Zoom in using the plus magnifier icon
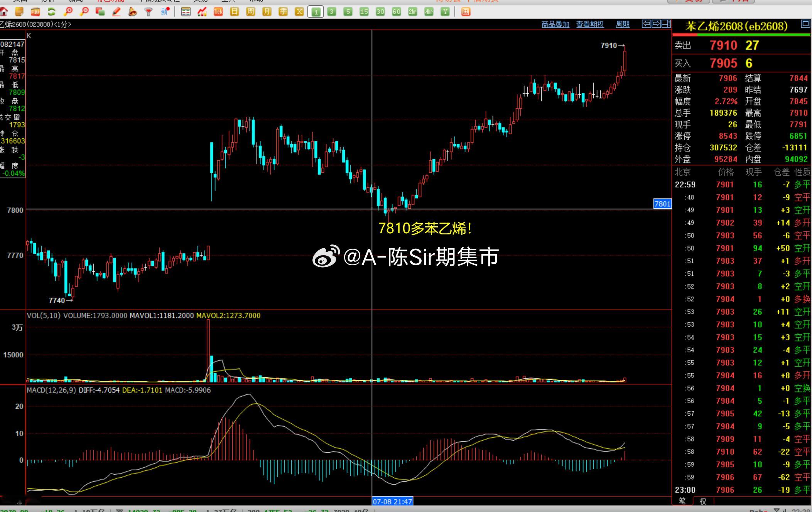 coord(68,12)
